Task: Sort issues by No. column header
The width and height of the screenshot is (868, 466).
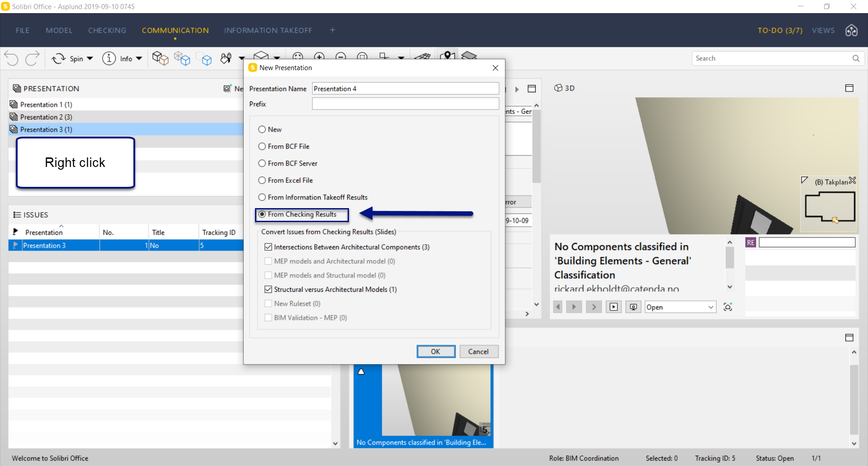Action: point(124,232)
